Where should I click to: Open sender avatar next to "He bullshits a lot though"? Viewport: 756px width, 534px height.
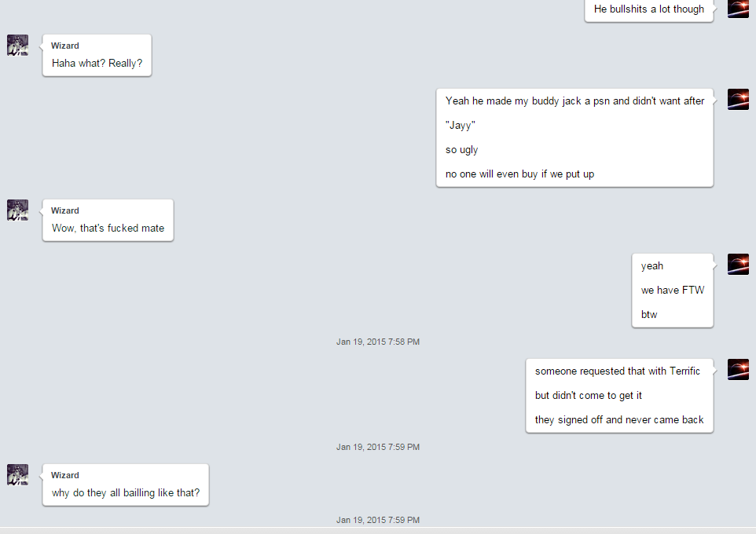(x=738, y=9)
